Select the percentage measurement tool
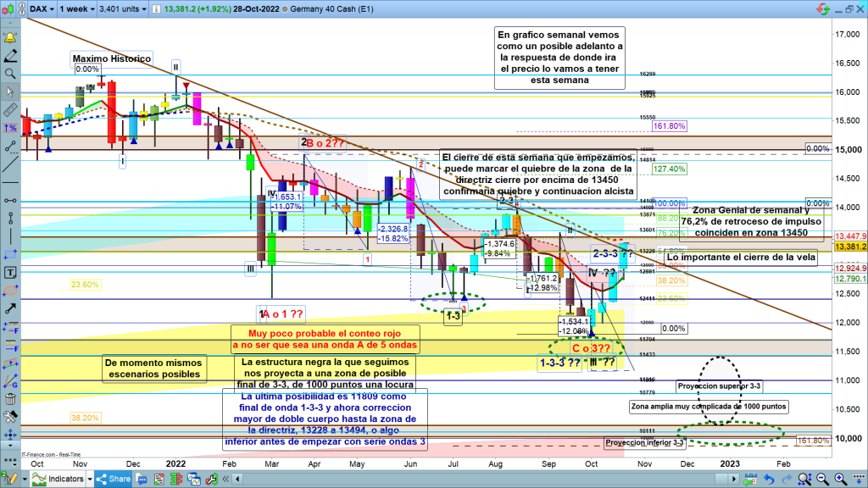This screenshot has height=488, width=868. (x=10, y=128)
